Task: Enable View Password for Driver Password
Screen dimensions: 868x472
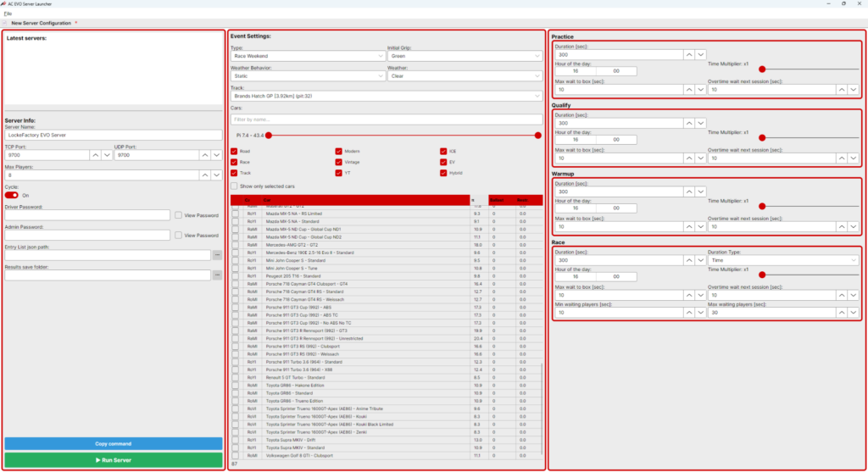Action: 178,215
